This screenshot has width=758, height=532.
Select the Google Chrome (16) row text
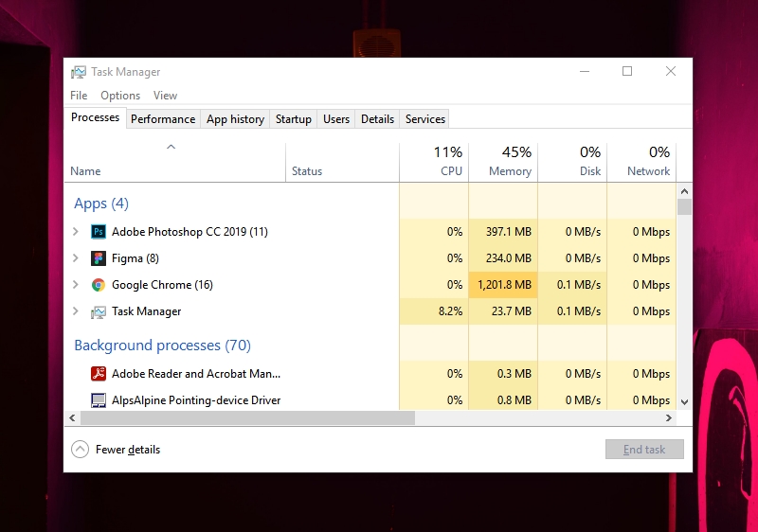coord(162,285)
